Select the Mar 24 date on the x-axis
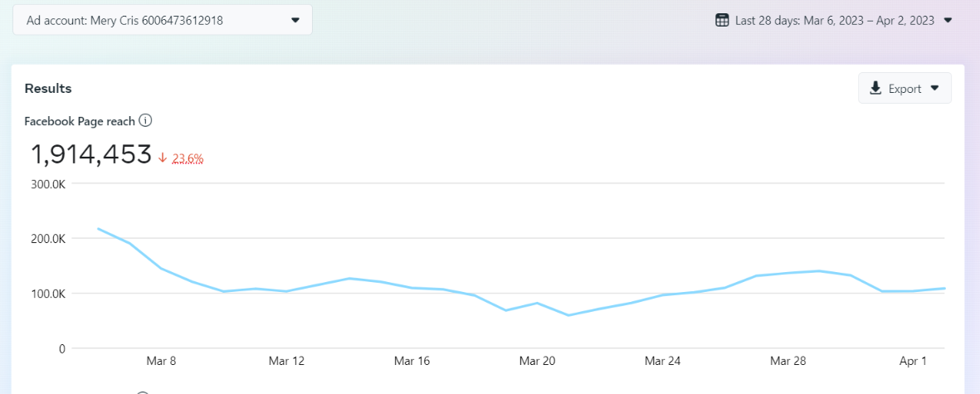This screenshot has width=980, height=394. pyautogui.click(x=662, y=361)
